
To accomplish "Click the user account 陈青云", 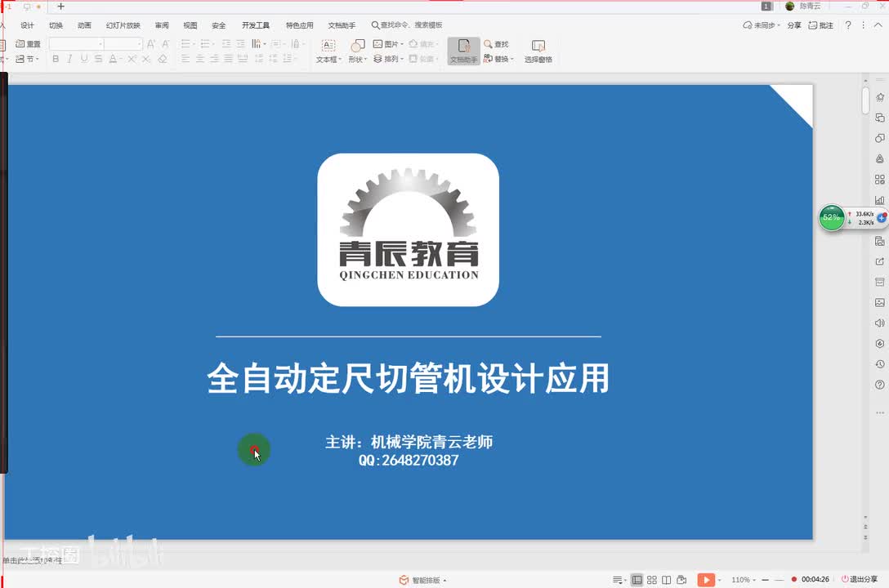I will (x=803, y=7).
